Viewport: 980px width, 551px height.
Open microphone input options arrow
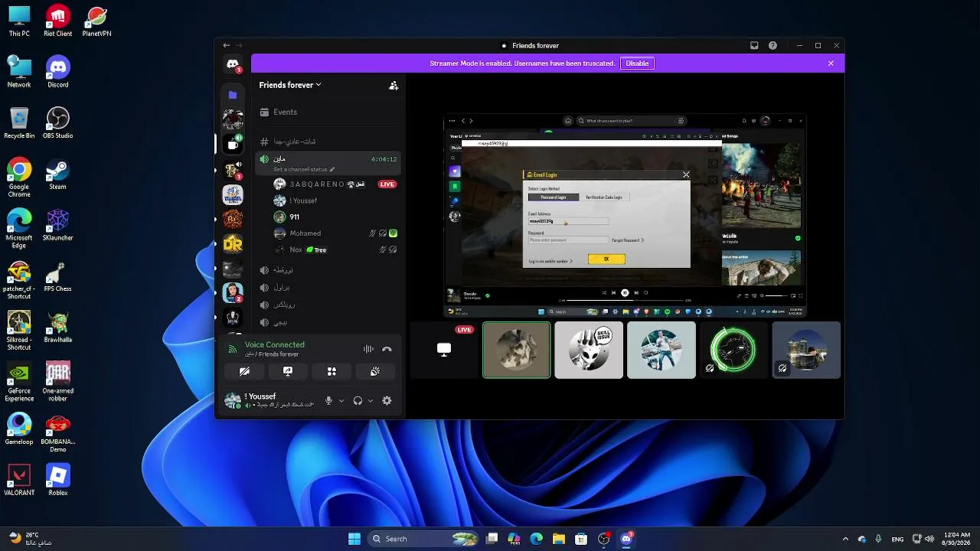(x=341, y=400)
